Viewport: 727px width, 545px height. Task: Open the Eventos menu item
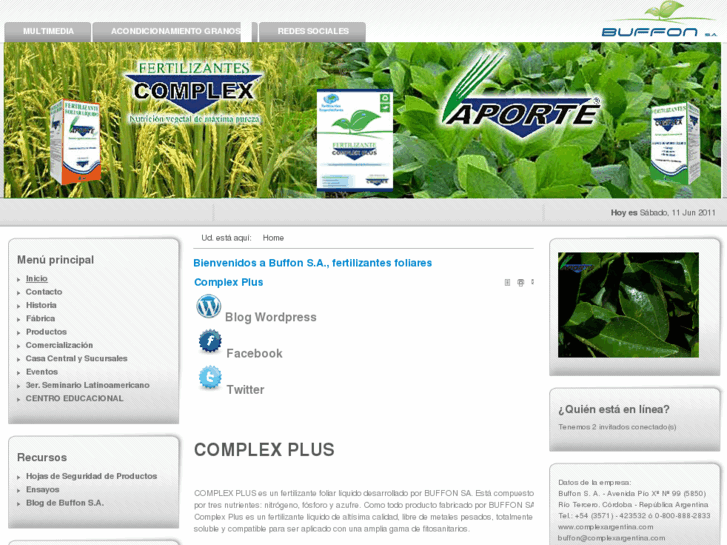(x=42, y=372)
